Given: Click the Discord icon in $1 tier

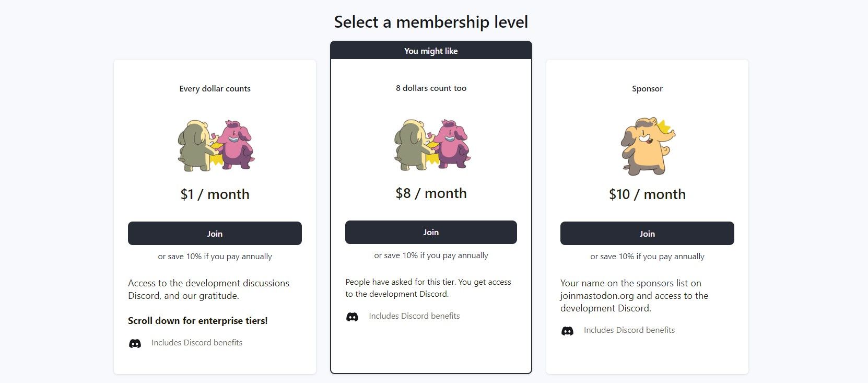Looking at the screenshot, I should 135,343.
